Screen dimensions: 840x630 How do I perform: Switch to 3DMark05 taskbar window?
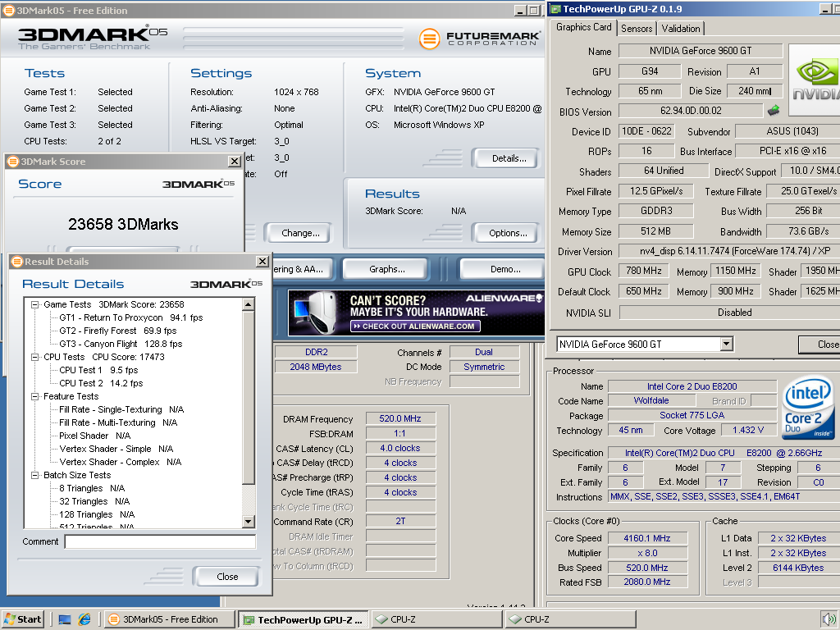coord(169,619)
